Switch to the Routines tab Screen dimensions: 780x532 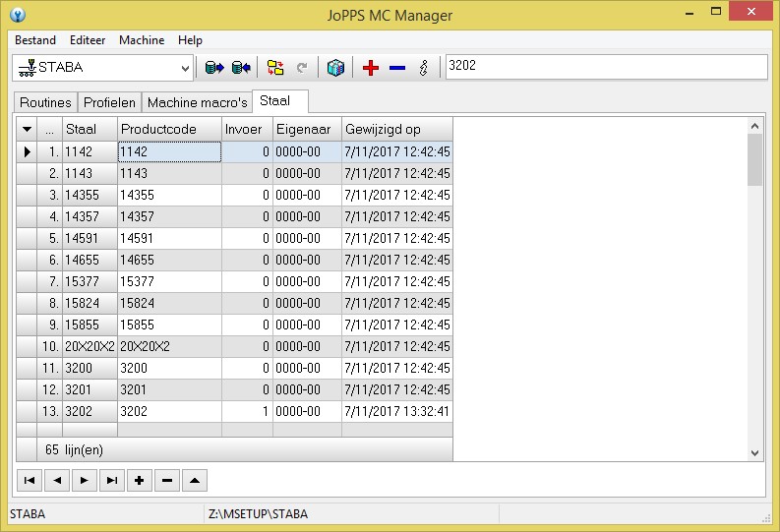(x=45, y=102)
